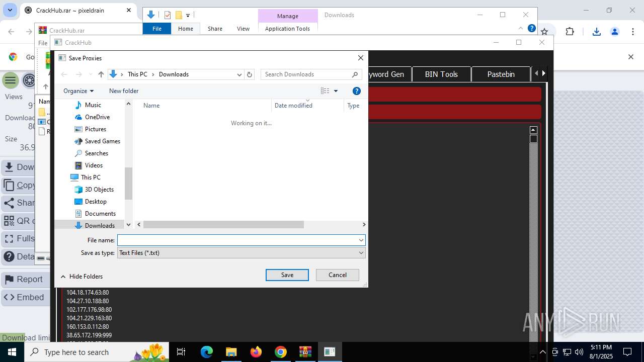Select Pictures in the navigation tree
The width and height of the screenshot is (644, 362).
[96, 129]
